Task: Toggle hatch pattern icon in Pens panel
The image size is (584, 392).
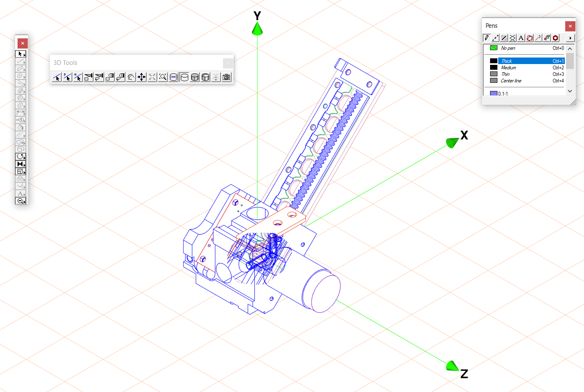Action: point(513,38)
